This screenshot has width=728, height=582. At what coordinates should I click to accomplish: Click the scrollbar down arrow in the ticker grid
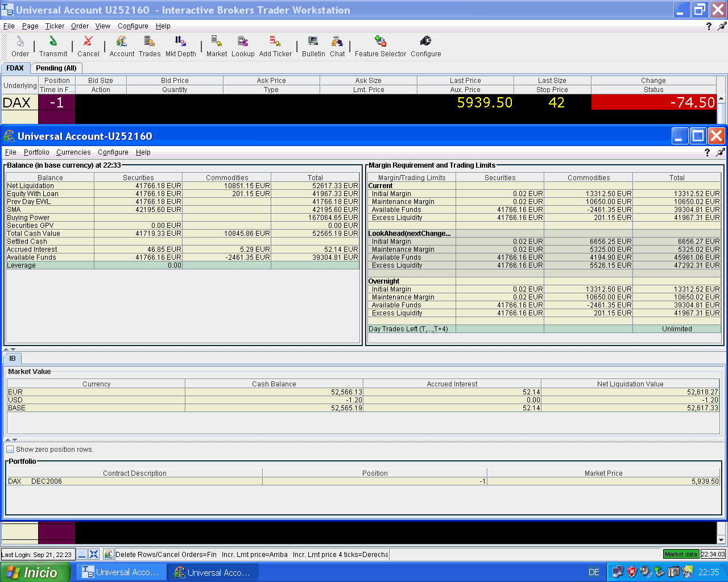click(721, 539)
